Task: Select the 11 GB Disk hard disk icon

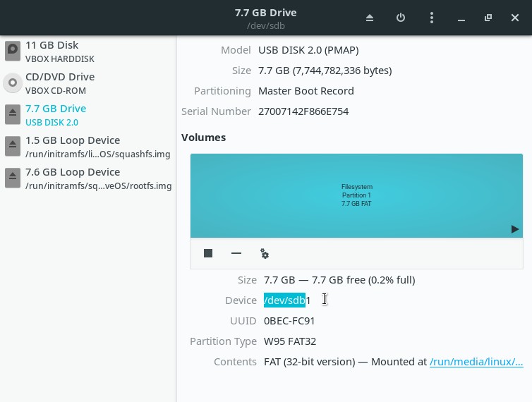Action: (13, 51)
